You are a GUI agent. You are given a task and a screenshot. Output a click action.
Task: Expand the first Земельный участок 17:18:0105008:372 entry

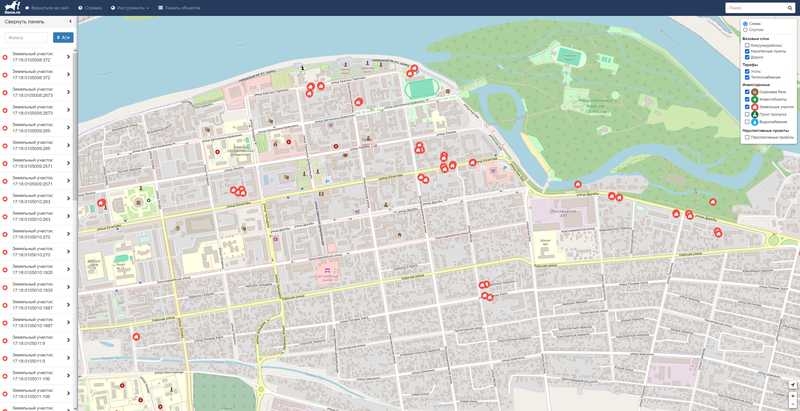click(x=68, y=57)
